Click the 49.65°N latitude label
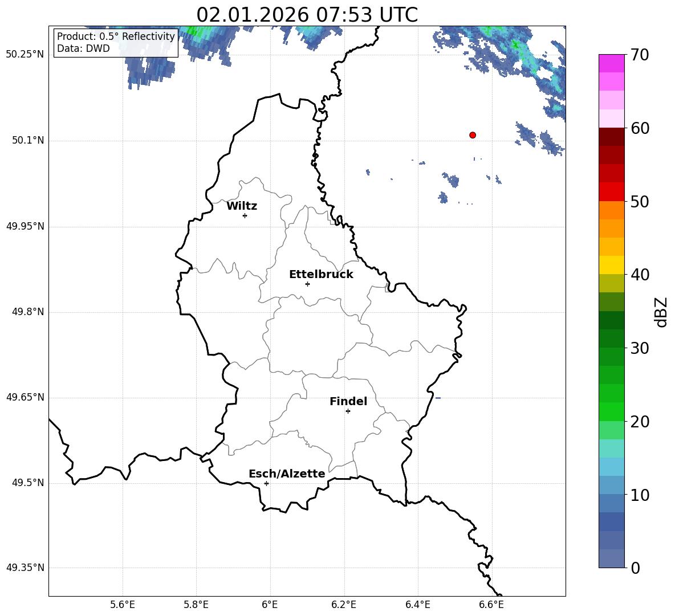The width and height of the screenshot is (675, 616). 25,397
